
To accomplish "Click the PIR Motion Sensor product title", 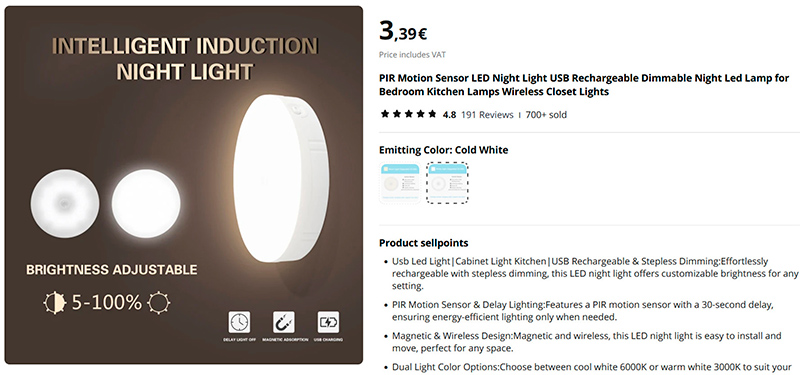I will tap(584, 85).
